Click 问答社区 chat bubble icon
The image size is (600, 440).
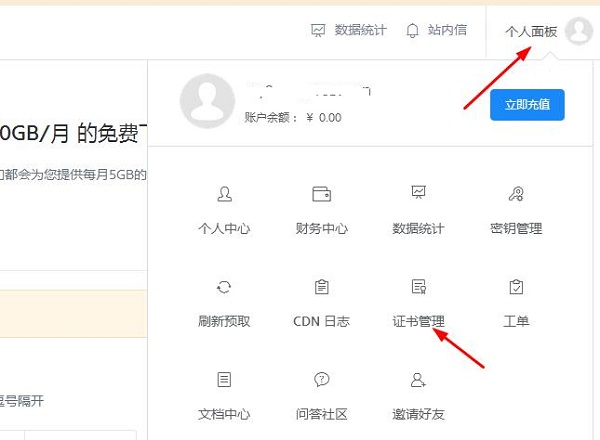(x=322, y=380)
